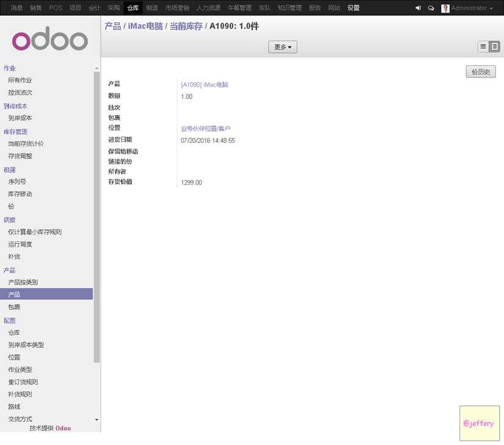Open the 消息 top menu
This screenshot has width=504, height=445.
pyautogui.click(x=16, y=8)
